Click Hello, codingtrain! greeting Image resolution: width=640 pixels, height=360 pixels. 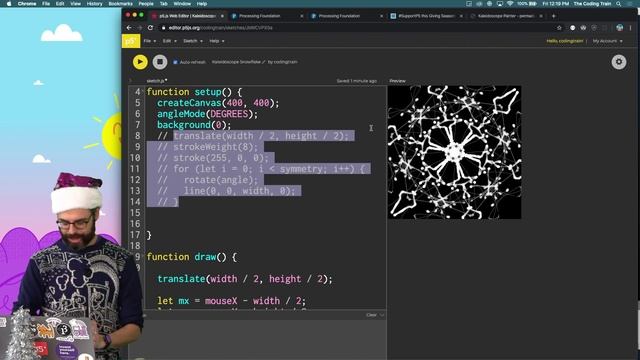[x=564, y=41]
